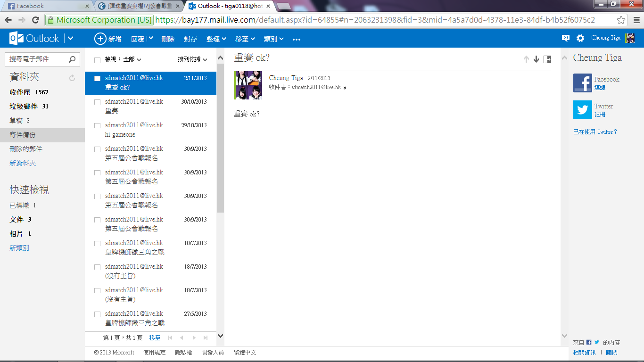Refresh folders with the circular arrow icon

click(x=72, y=78)
